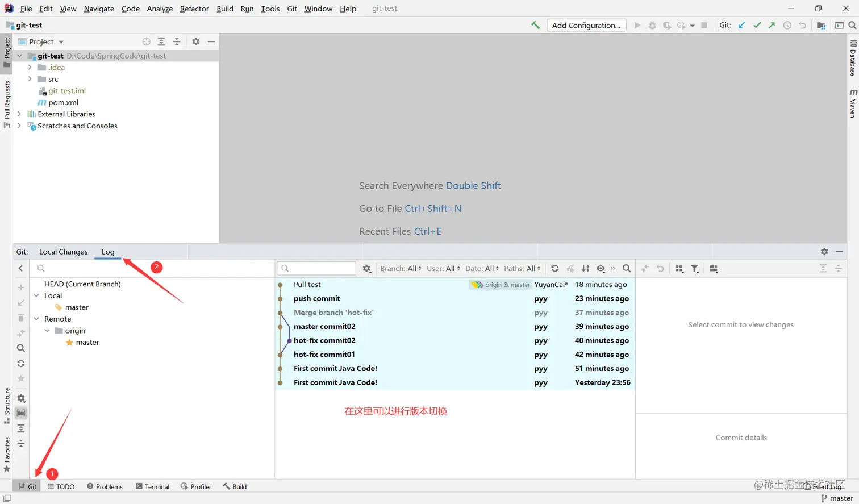This screenshot has height=504, width=859.
Task: Click the Run Anything icon in top toolbar
Action: click(839, 25)
